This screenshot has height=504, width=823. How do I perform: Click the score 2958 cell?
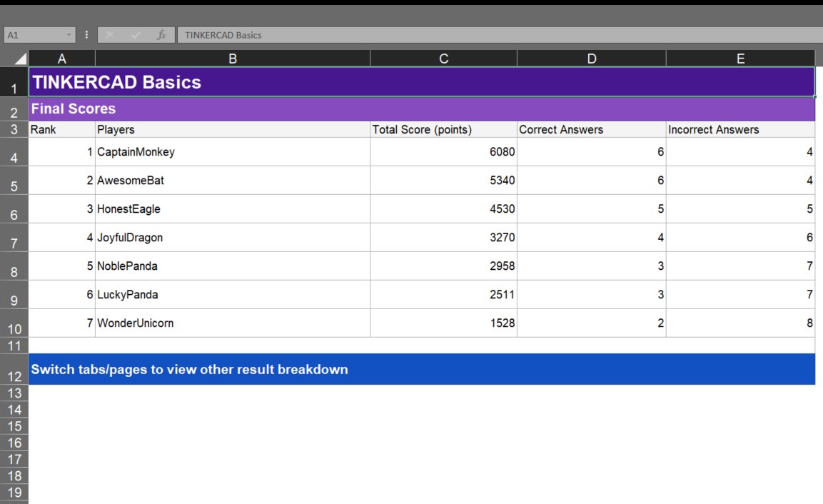click(x=443, y=266)
